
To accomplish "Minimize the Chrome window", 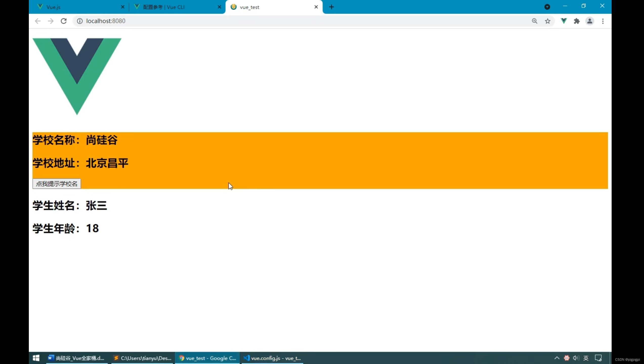I will tap(565, 6).
